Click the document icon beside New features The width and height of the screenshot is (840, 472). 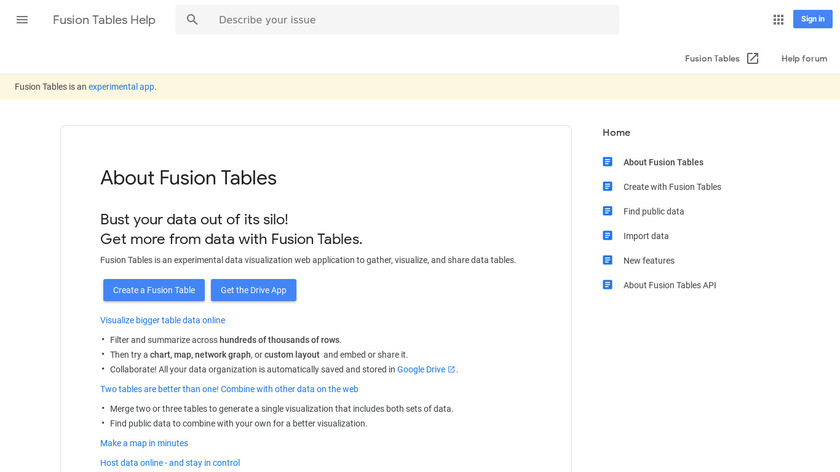click(607, 260)
